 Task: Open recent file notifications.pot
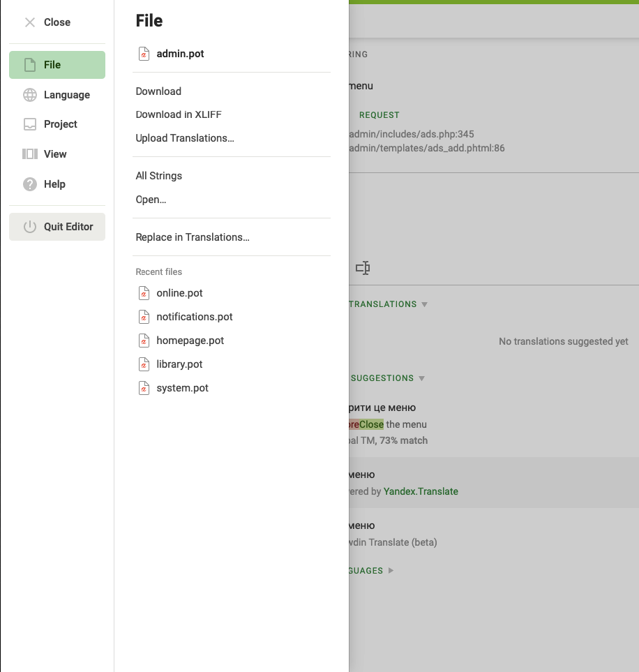coord(194,317)
